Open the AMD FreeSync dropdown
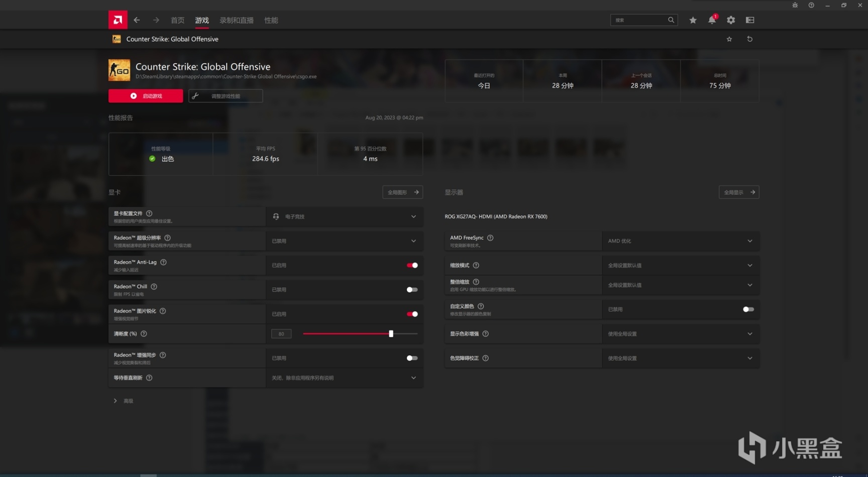Viewport: 868px width, 477px height. pos(681,241)
